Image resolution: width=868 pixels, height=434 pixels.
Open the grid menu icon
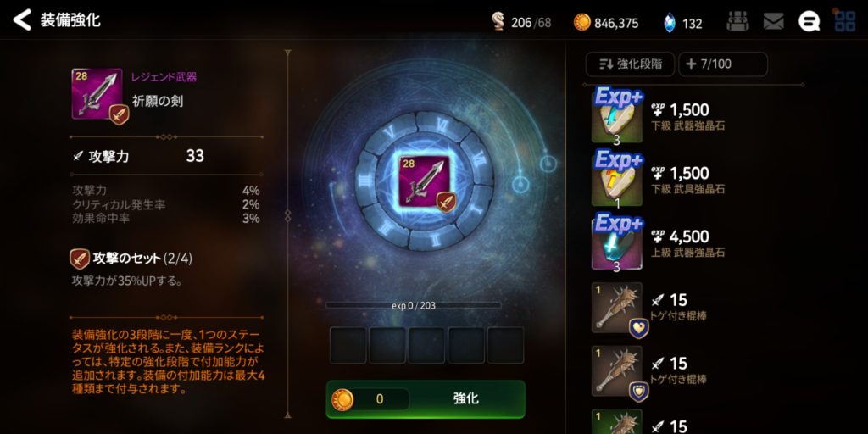pyautogui.click(x=845, y=20)
